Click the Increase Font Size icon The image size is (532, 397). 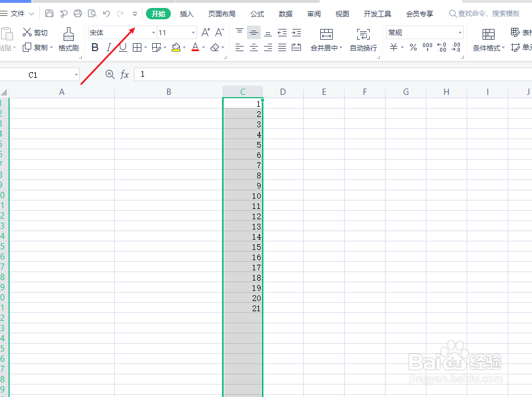(204, 32)
